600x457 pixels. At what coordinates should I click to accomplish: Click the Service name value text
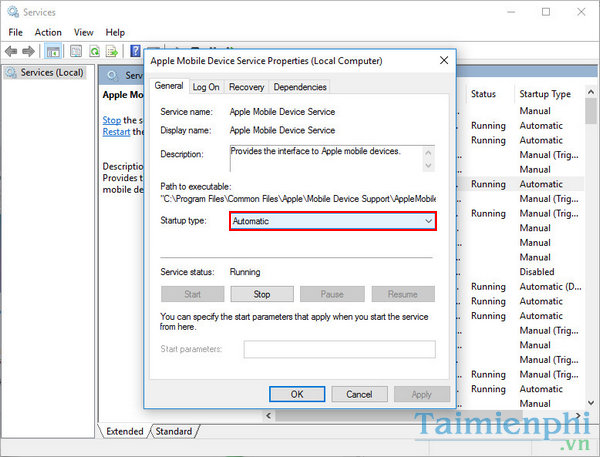282,112
